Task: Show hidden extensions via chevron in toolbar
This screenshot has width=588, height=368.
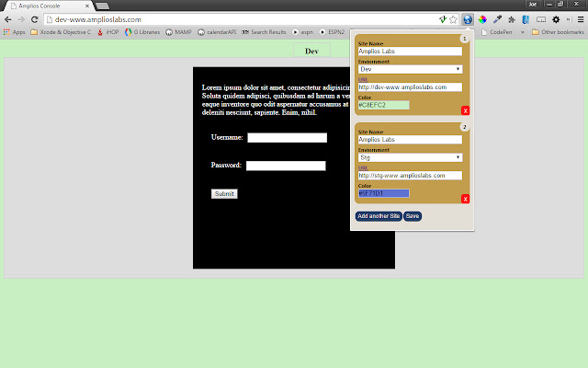Action: point(569,19)
